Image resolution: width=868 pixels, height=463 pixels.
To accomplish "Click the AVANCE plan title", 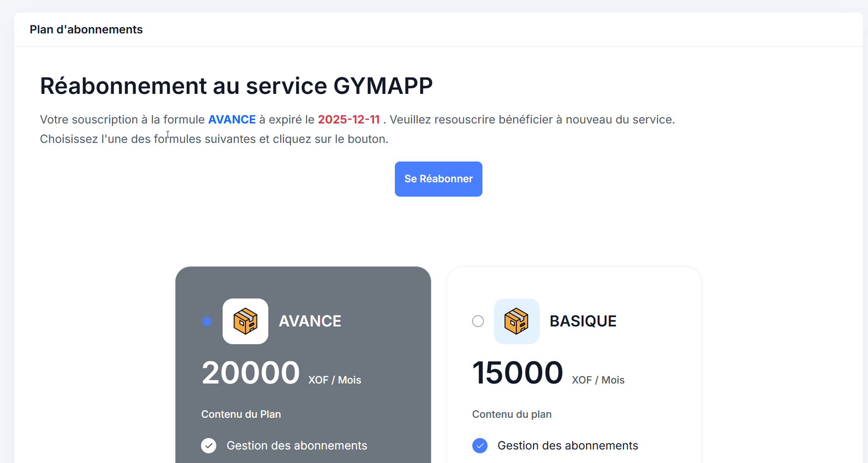I will [310, 321].
